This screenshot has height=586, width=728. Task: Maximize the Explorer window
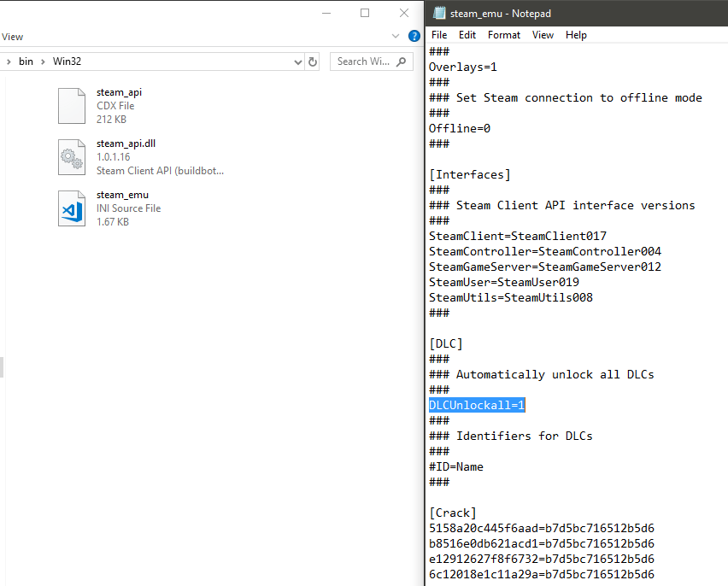pos(365,13)
